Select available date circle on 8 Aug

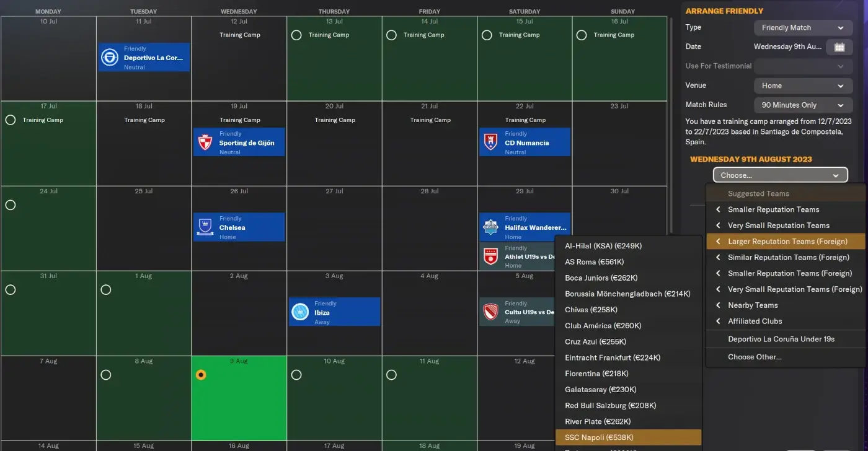pos(106,375)
